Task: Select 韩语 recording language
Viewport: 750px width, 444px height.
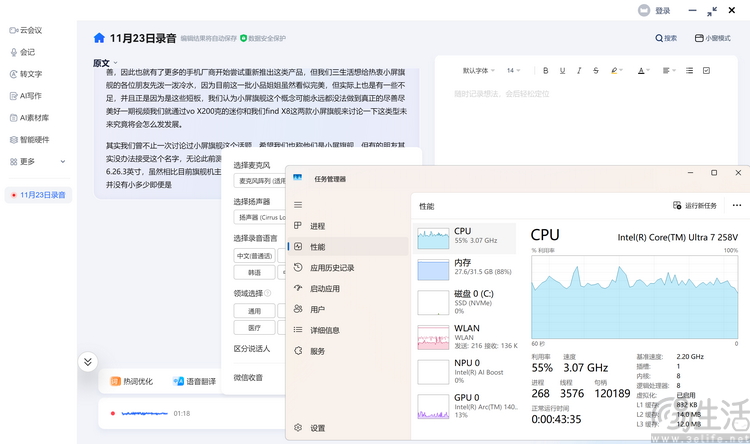Action: [254, 273]
